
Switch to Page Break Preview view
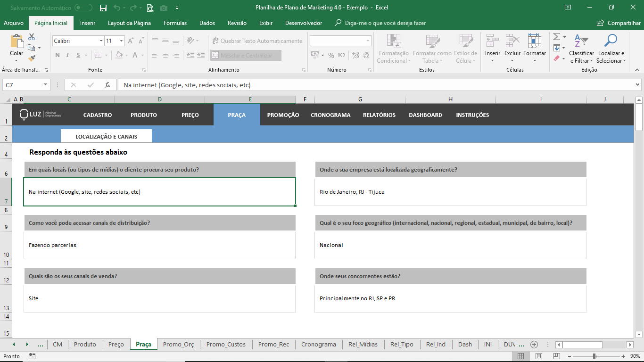[557, 356]
